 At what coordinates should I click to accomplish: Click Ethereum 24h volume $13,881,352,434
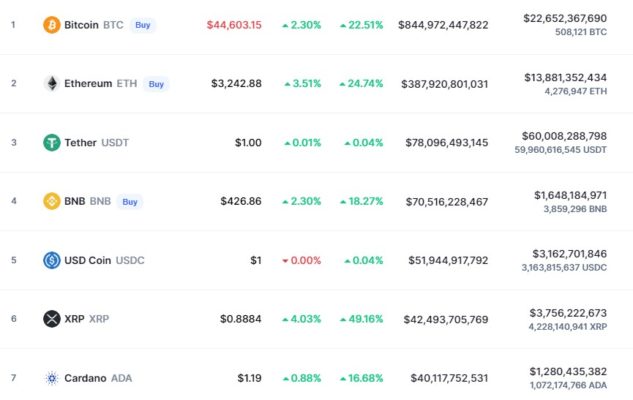click(565, 77)
